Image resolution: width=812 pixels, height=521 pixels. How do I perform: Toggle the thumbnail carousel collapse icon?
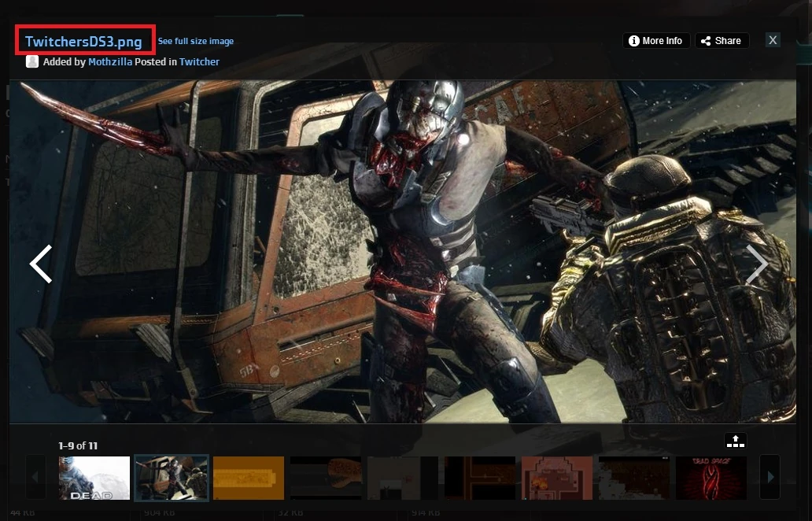[x=736, y=441]
